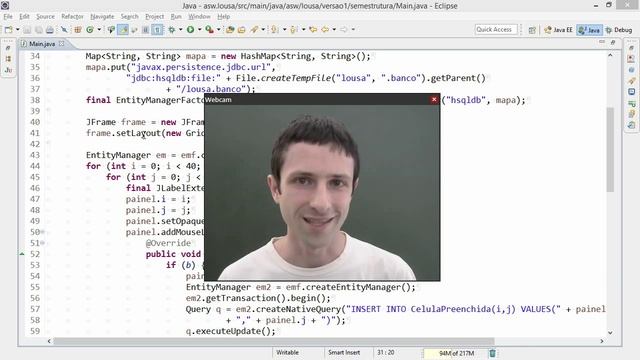Open the Source menu
Screen dimensions: 640x360
pos(45,17)
